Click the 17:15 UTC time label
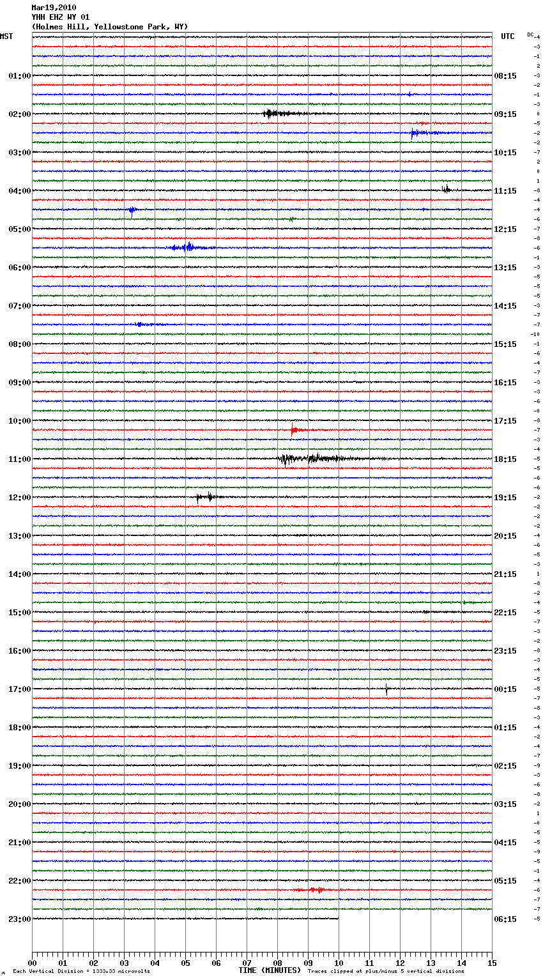Viewport: 543px width, 980px height. [x=505, y=421]
